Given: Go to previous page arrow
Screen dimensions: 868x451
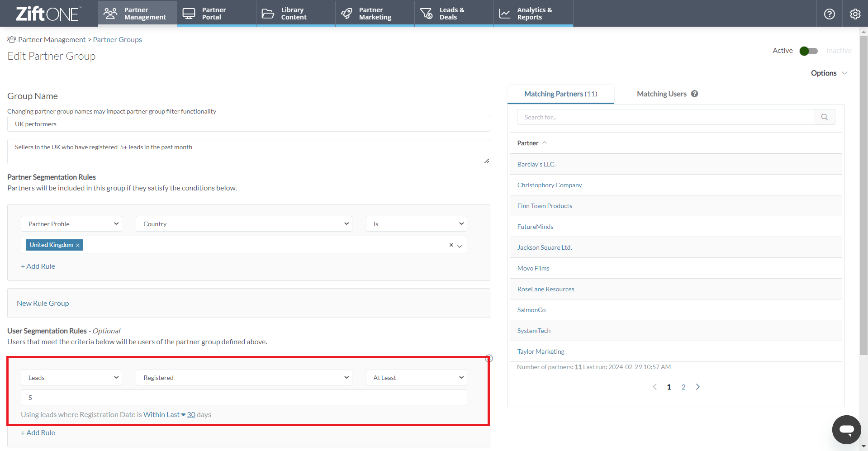Looking at the screenshot, I should pyautogui.click(x=655, y=387).
